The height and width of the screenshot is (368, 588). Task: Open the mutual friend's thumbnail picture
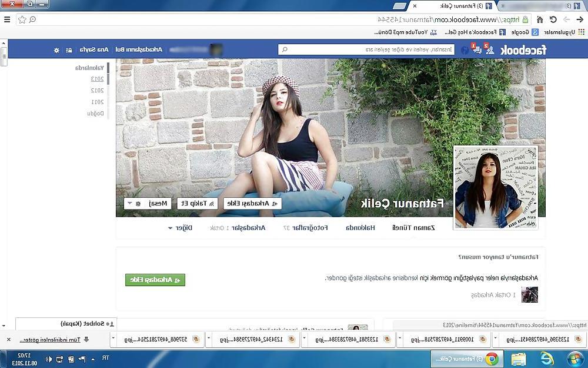coord(530,295)
